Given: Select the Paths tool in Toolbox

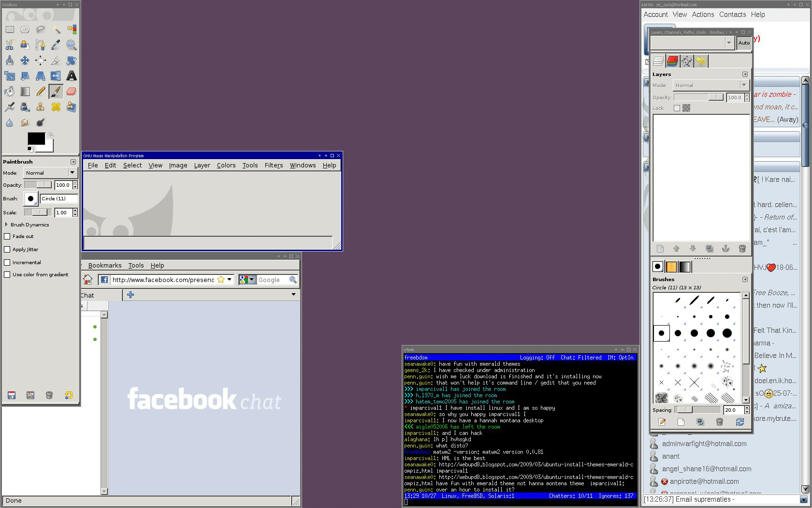Looking at the screenshot, I should click(x=41, y=45).
